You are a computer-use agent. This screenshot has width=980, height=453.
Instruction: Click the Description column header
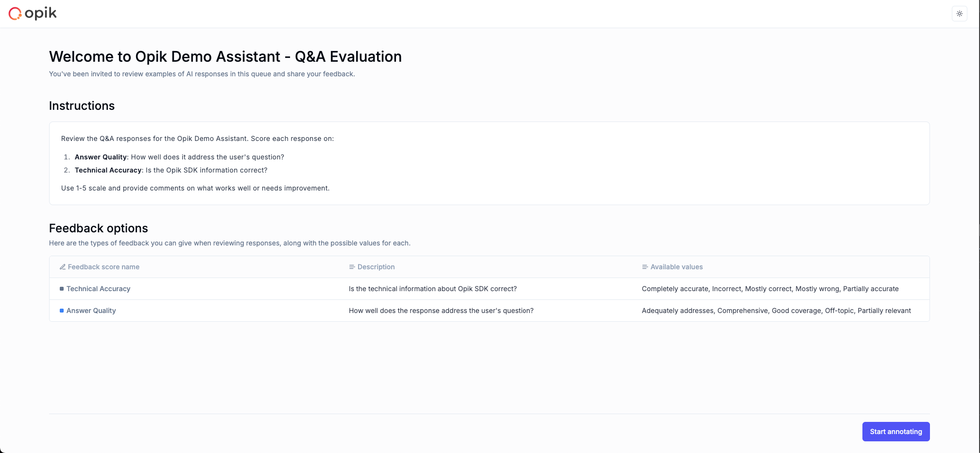click(x=376, y=267)
